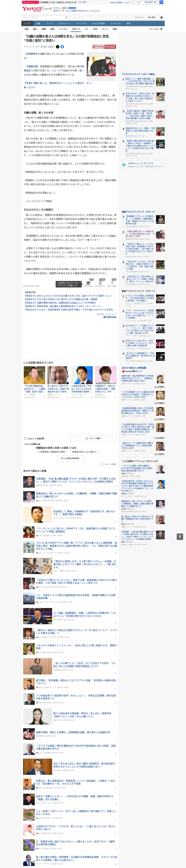The width and height of the screenshot is (186, 868).
Task: Share the article on Facebook
Action: pyautogui.click(x=62, y=47)
